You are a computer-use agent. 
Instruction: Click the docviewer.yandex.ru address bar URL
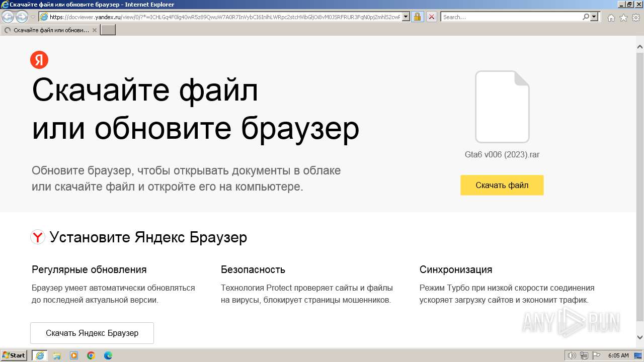(225, 17)
